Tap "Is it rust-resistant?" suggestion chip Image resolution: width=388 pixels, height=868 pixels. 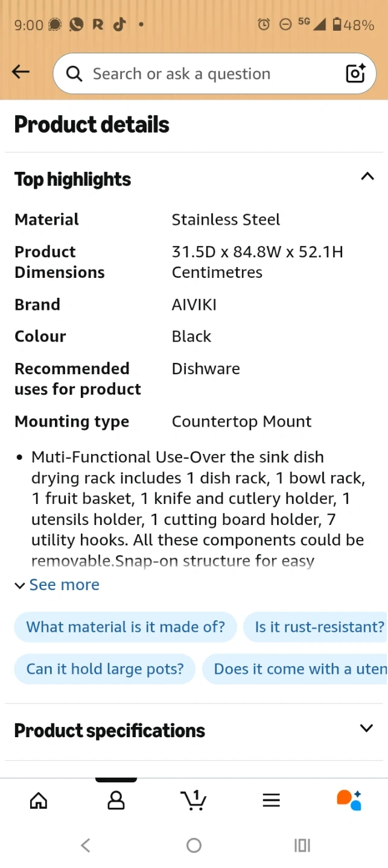coord(319,627)
